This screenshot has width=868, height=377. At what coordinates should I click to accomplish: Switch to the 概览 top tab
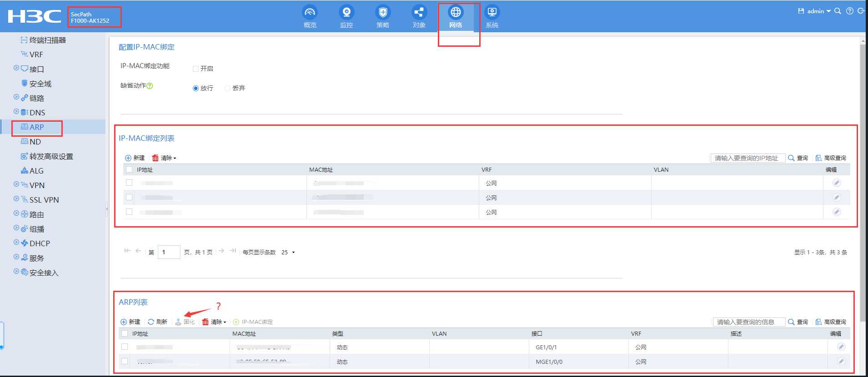(x=310, y=16)
